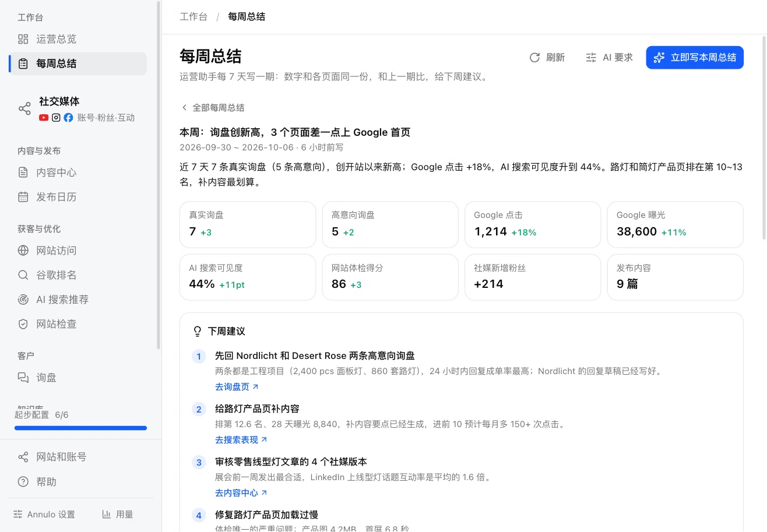Click the AI 搜索可见度 stat card
767x532 pixels.
[248, 277]
